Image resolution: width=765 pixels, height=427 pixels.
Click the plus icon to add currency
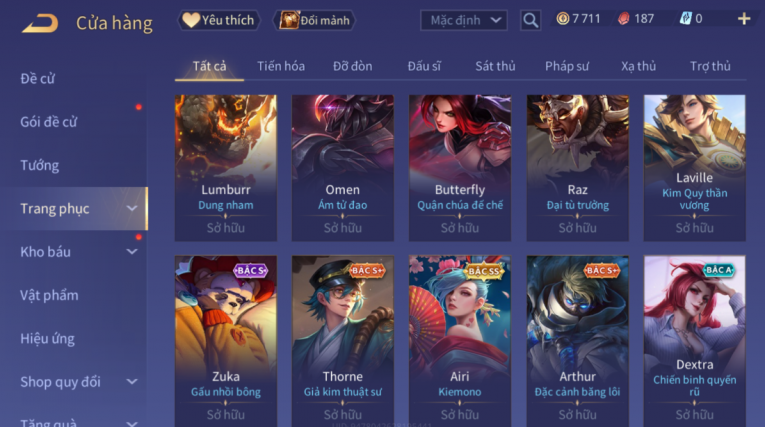[744, 19]
